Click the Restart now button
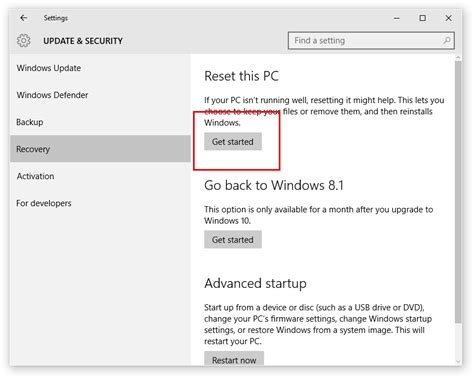The height and width of the screenshot is (378, 474). tap(234, 359)
